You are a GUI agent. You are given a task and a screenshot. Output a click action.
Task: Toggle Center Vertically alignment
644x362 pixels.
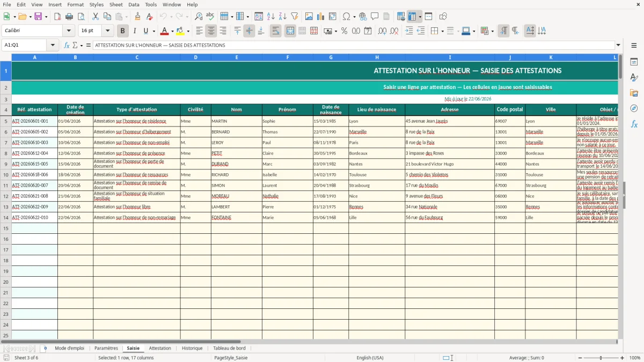(x=249, y=31)
